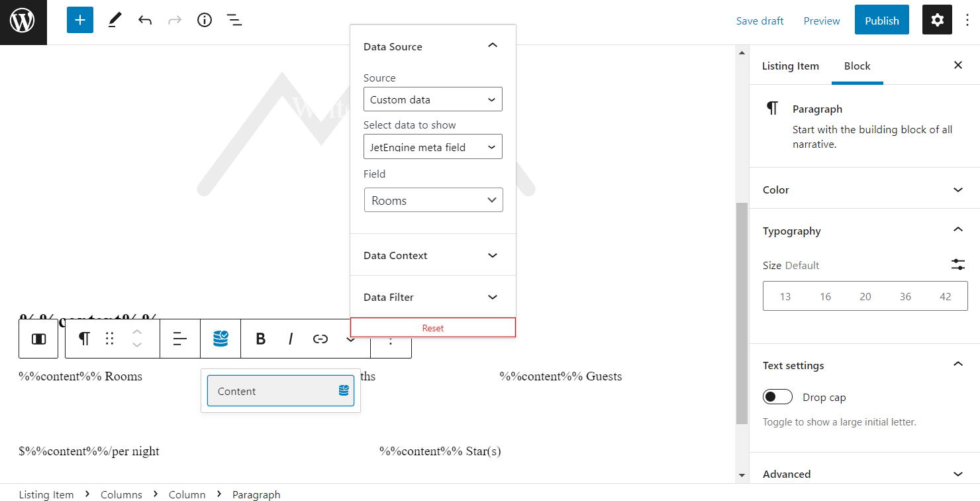Open block toolbar Options menu

point(391,342)
